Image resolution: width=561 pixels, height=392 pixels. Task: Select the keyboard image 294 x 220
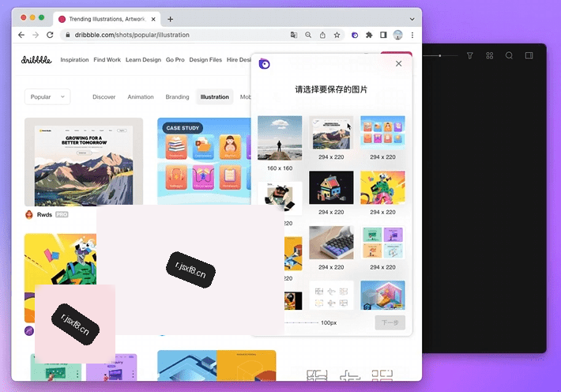331,243
